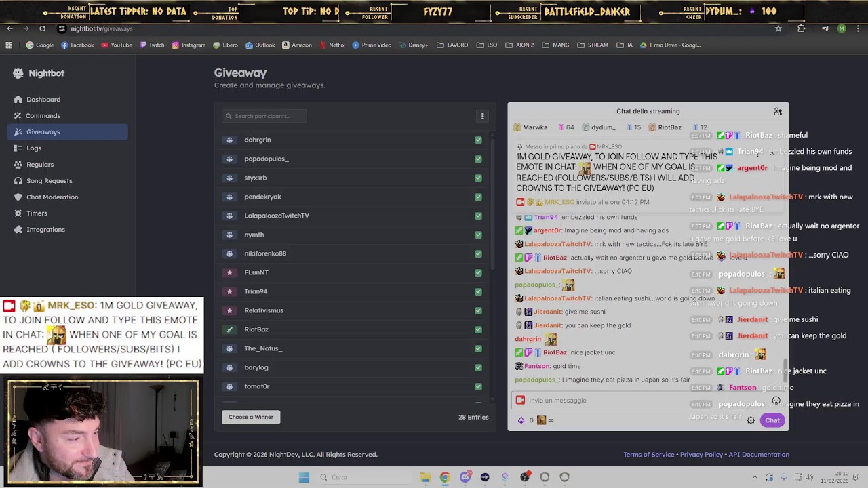Open browser profile avatar
The width and height of the screenshot is (868, 488).
click(x=842, y=28)
